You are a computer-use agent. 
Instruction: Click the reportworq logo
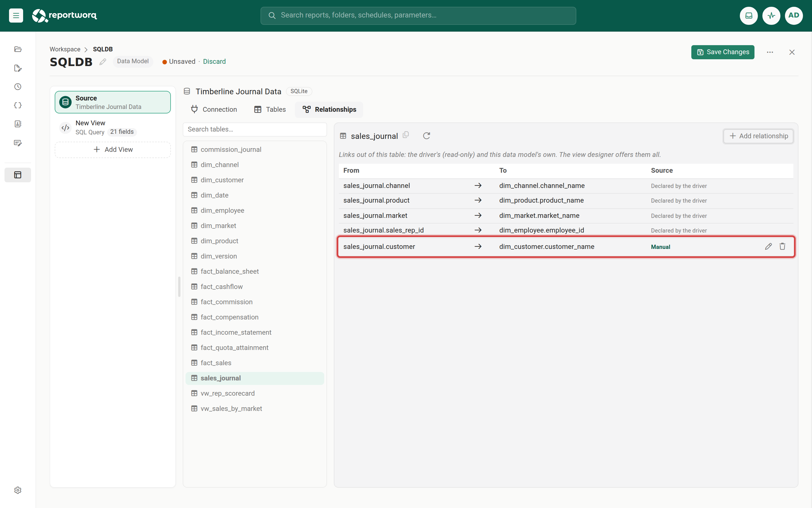click(64, 16)
